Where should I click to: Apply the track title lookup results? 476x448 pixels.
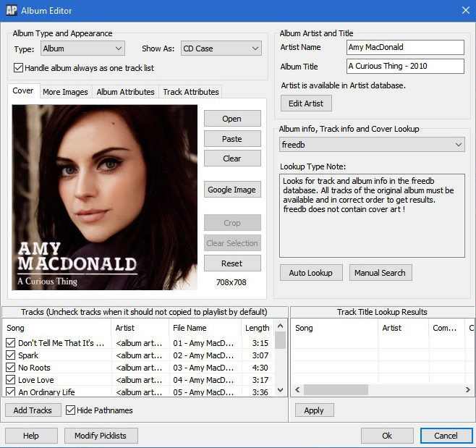pos(314,410)
